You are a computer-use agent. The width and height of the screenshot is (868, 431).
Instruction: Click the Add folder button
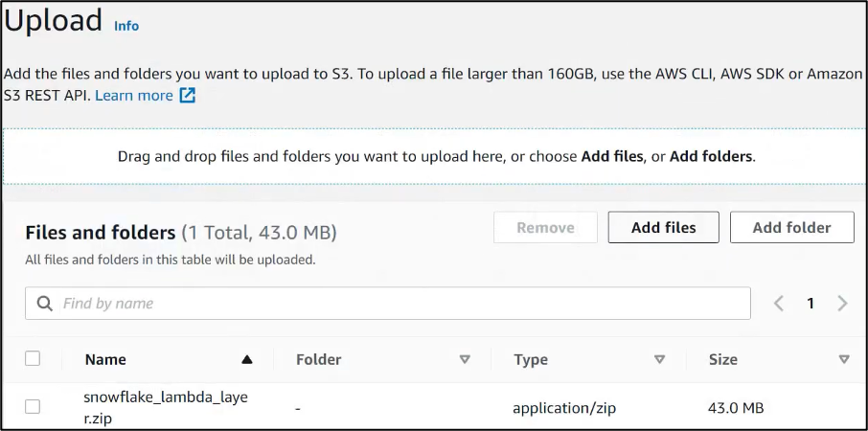tap(791, 228)
